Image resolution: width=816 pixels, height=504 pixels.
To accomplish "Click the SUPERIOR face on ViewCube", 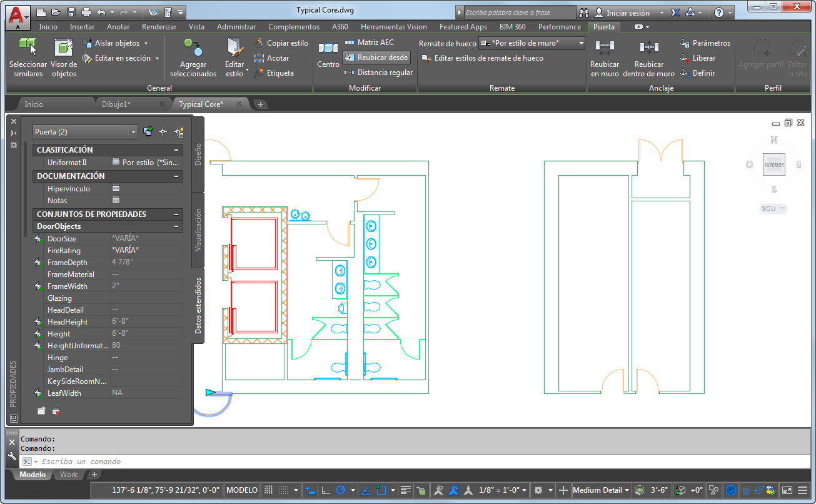I will pyautogui.click(x=773, y=165).
